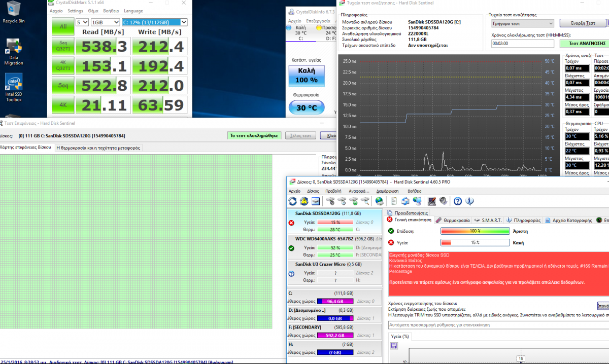Click the refresh icon in Hard Disk Sentinel toolbar
The height and width of the screenshot is (364, 609).
tap(293, 201)
